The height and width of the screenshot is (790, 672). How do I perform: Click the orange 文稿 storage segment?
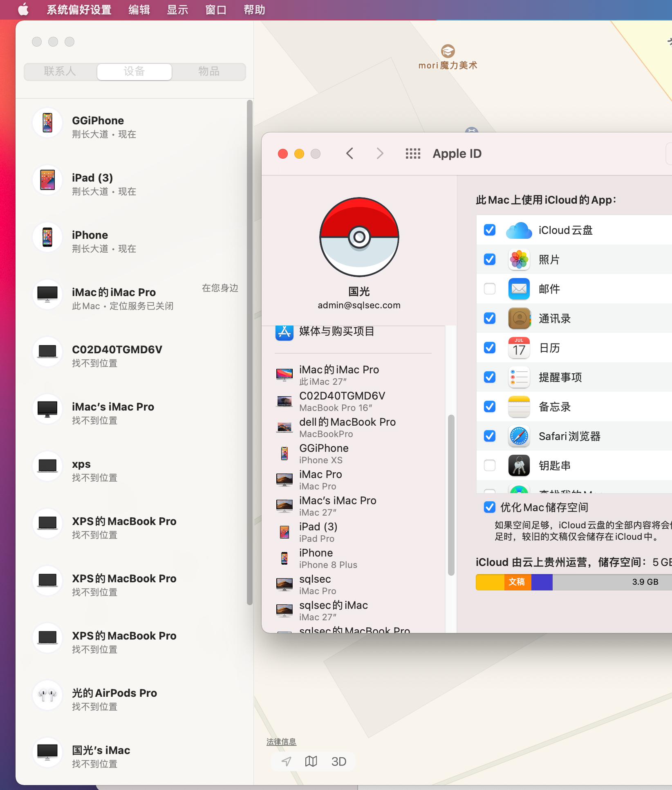[x=517, y=582]
